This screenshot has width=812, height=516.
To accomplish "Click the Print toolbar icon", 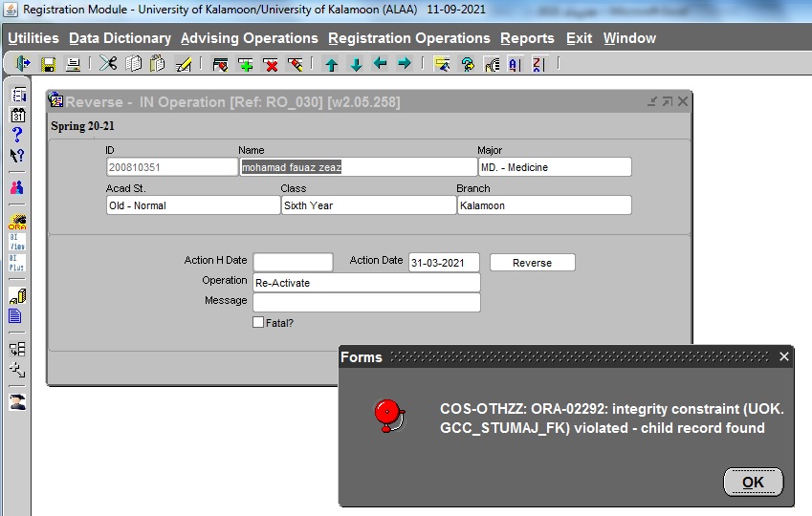I will (72, 64).
